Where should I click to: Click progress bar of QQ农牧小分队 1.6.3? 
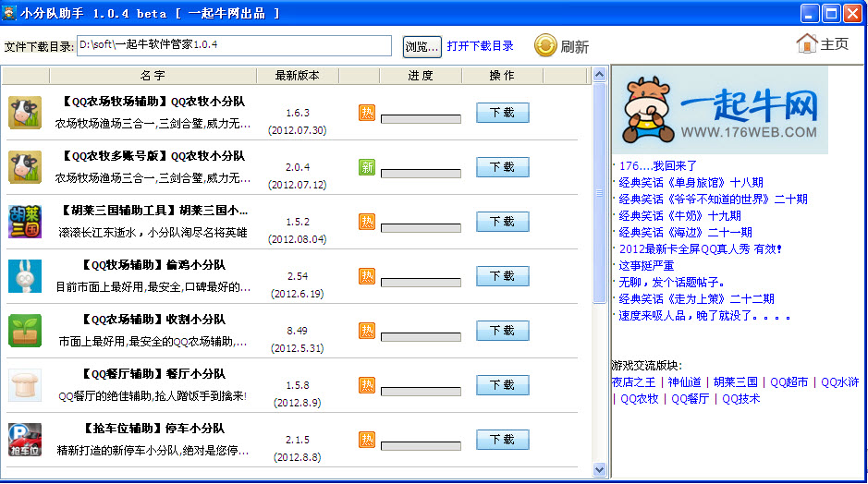421,119
